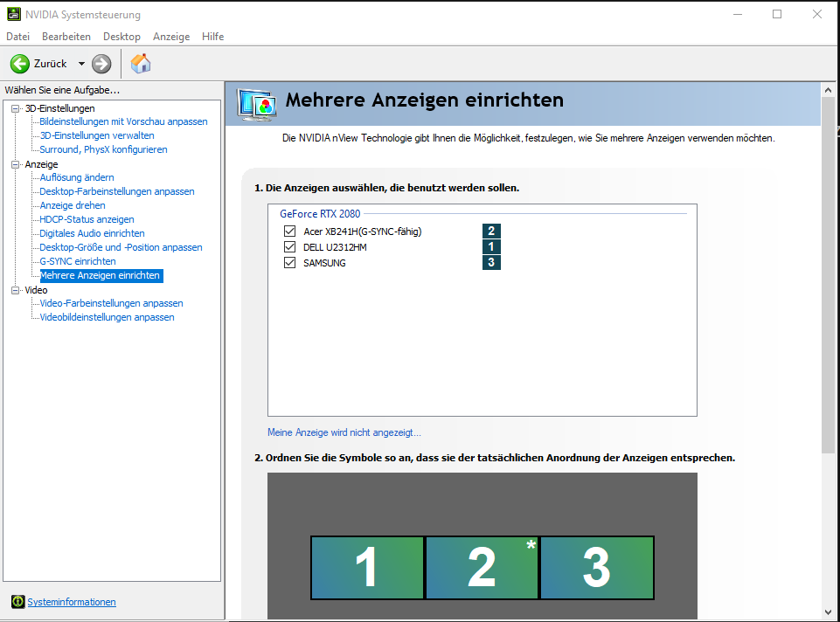
Task: Click the Systeminformationen icon
Action: (x=17, y=602)
